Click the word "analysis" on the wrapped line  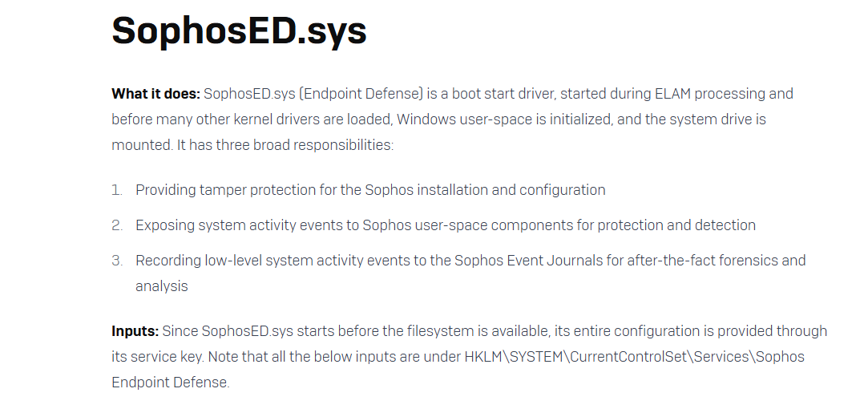pos(161,286)
